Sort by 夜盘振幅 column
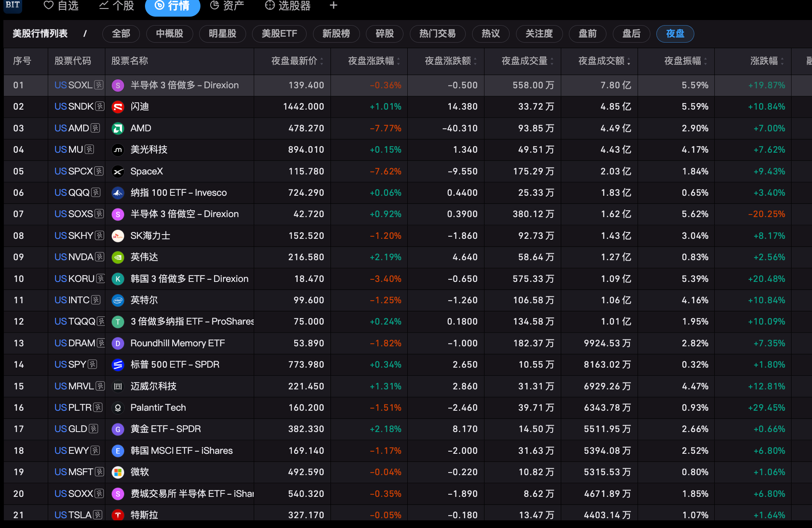The height and width of the screenshot is (528, 812). click(686, 61)
